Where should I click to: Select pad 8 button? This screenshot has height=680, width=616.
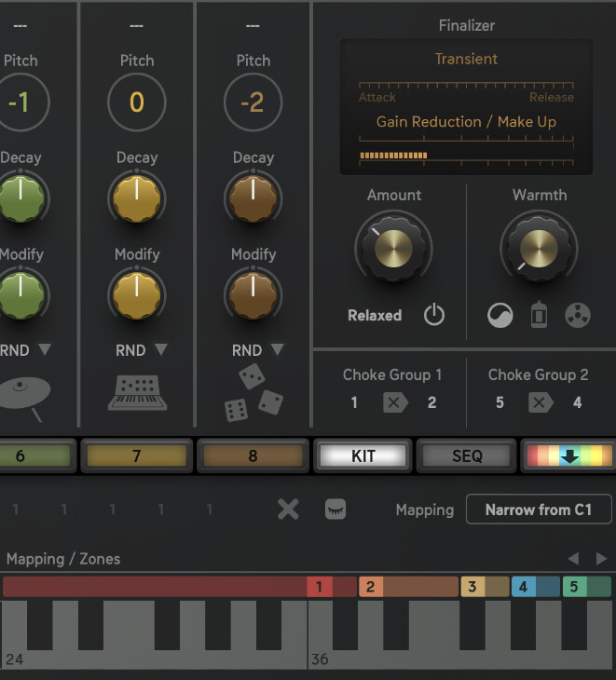[x=253, y=456]
